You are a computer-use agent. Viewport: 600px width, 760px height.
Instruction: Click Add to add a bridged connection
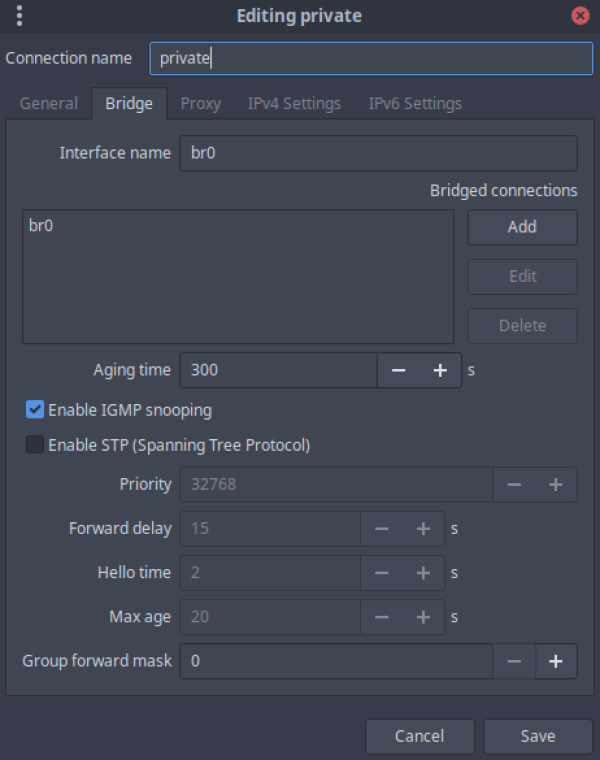click(522, 227)
